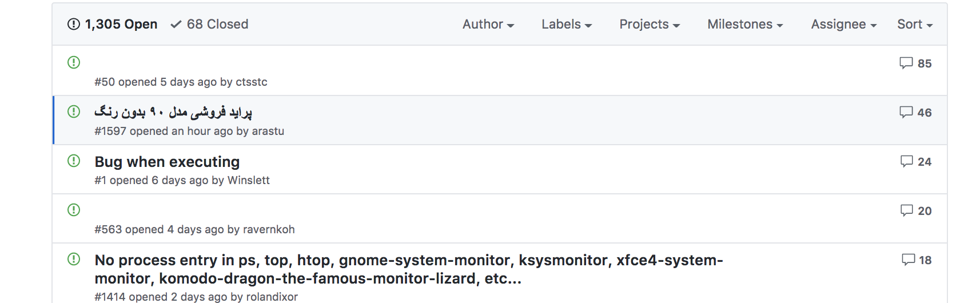The image size is (980, 303).
Task: Open the 20 comments icon on issue #563
Action: tap(906, 210)
